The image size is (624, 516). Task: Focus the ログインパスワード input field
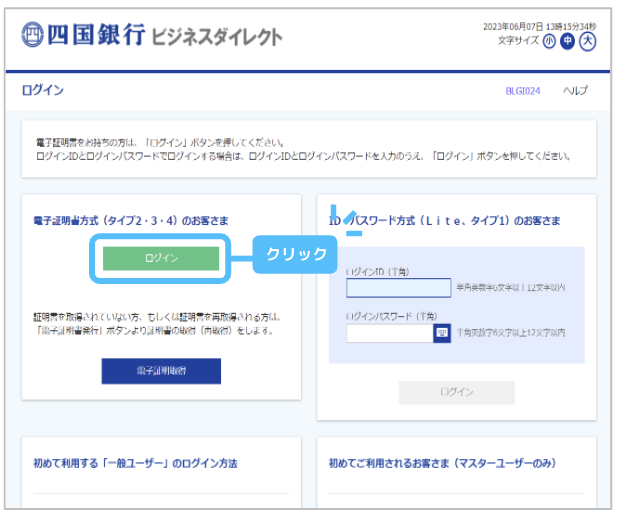pyautogui.click(x=390, y=333)
